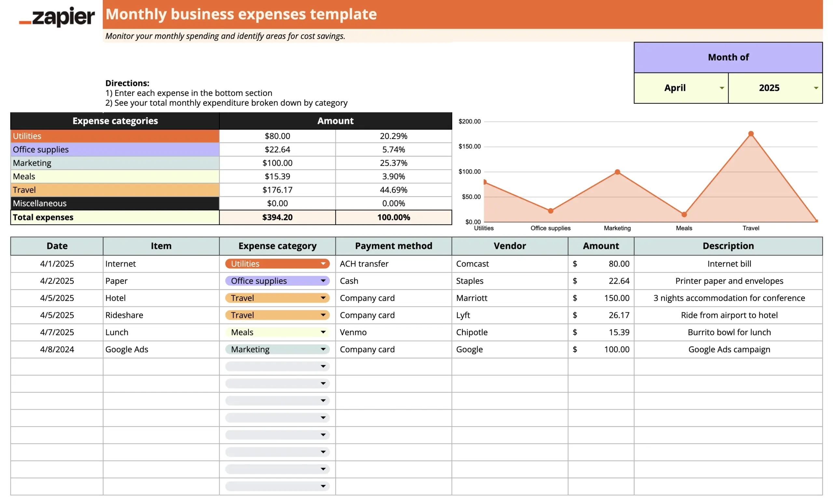This screenshot has width=833, height=504.
Task: Open the first empty expense category dropdown
Action: coord(324,366)
